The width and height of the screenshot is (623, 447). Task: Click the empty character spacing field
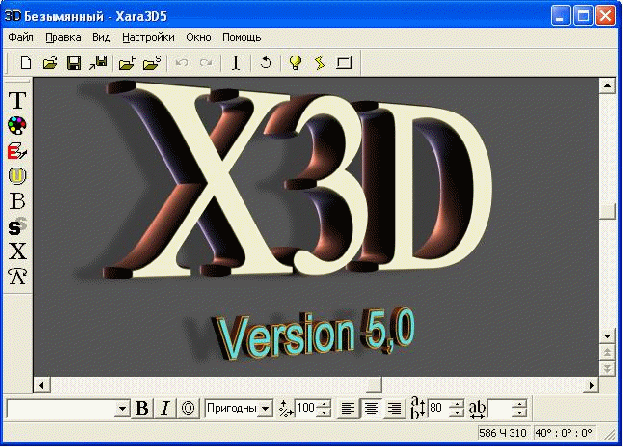coord(500,408)
